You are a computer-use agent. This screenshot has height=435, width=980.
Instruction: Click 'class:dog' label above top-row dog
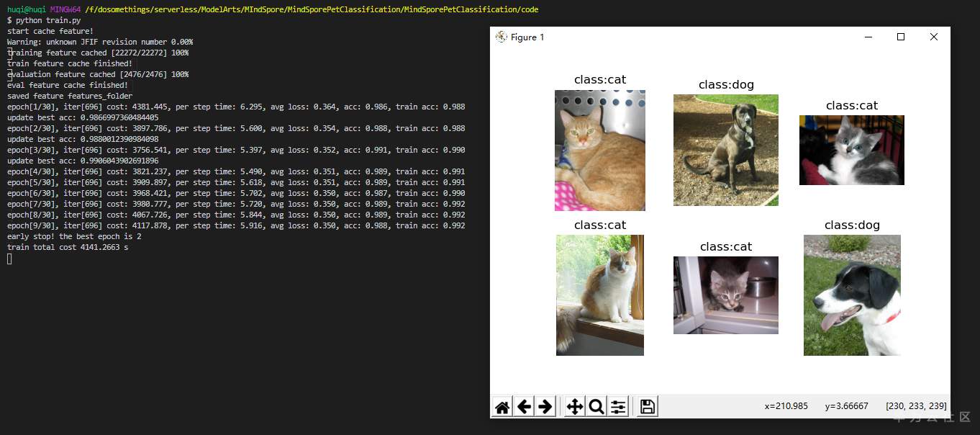click(x=726, y=85)
